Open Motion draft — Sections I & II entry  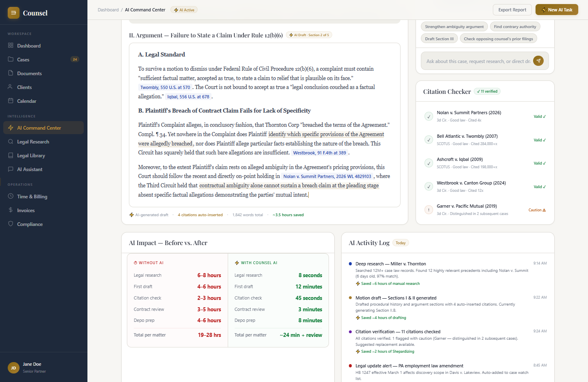pos(396,298)
